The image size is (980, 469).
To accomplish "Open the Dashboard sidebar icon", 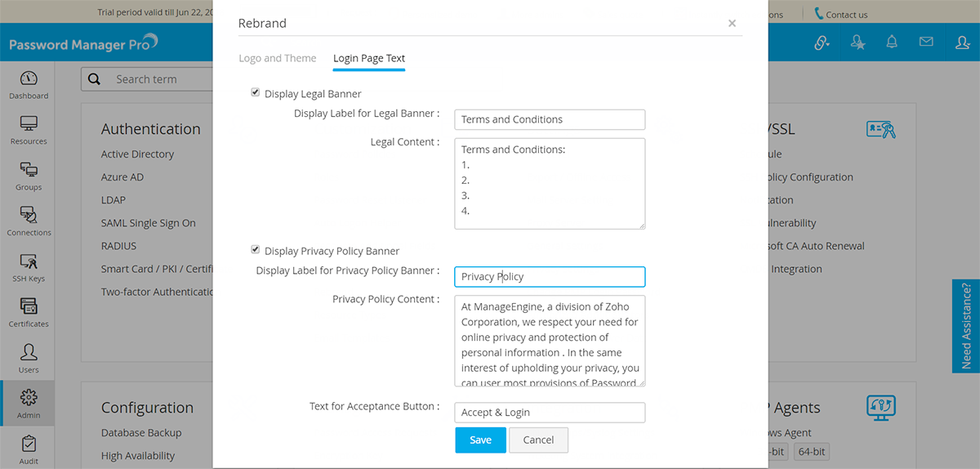I will (29, 85).
